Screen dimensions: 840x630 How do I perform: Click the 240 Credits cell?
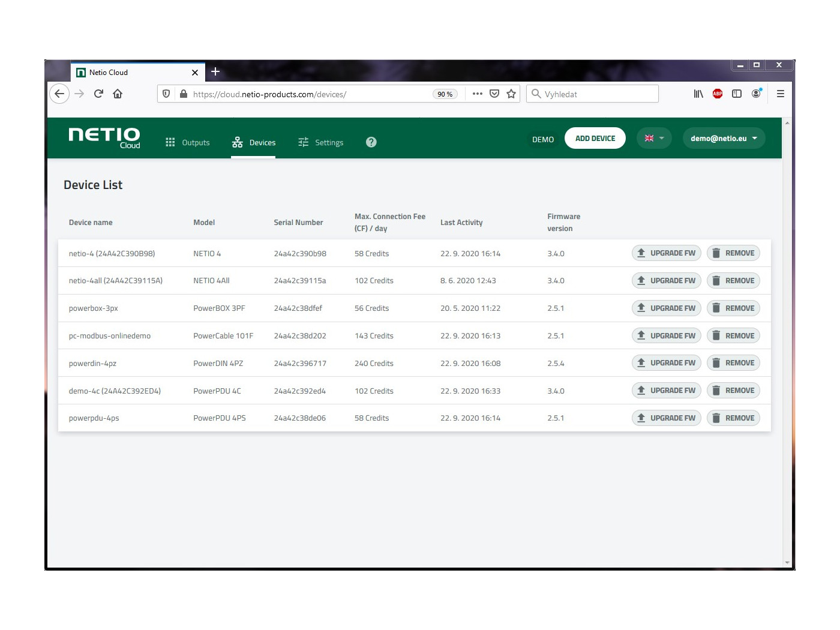click(x=374, y=364)
